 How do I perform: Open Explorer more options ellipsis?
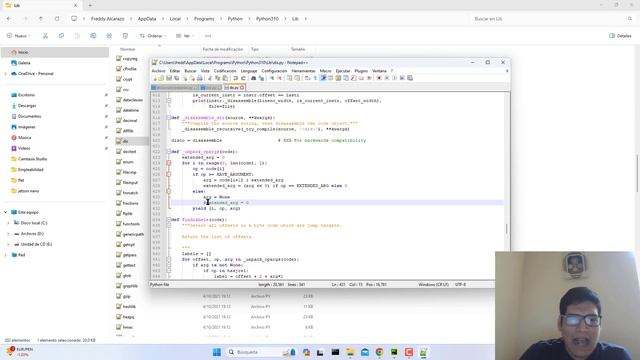tap(208, 36)
